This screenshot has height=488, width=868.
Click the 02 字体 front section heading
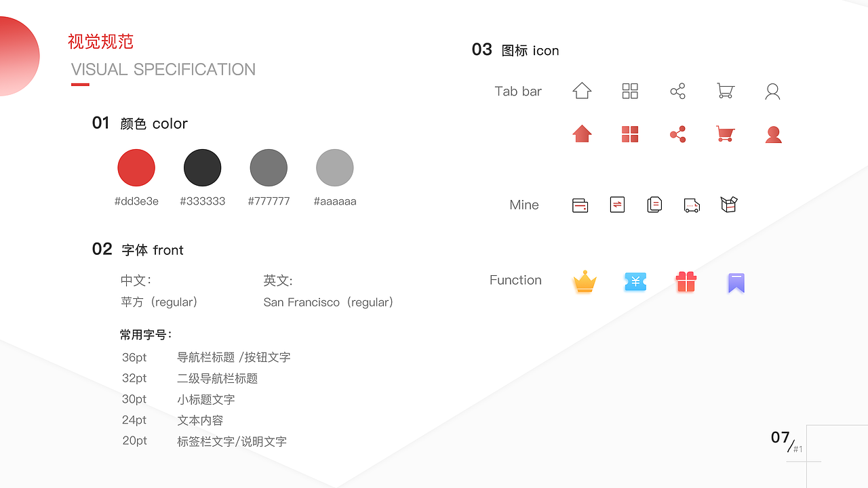click(138, 249)
